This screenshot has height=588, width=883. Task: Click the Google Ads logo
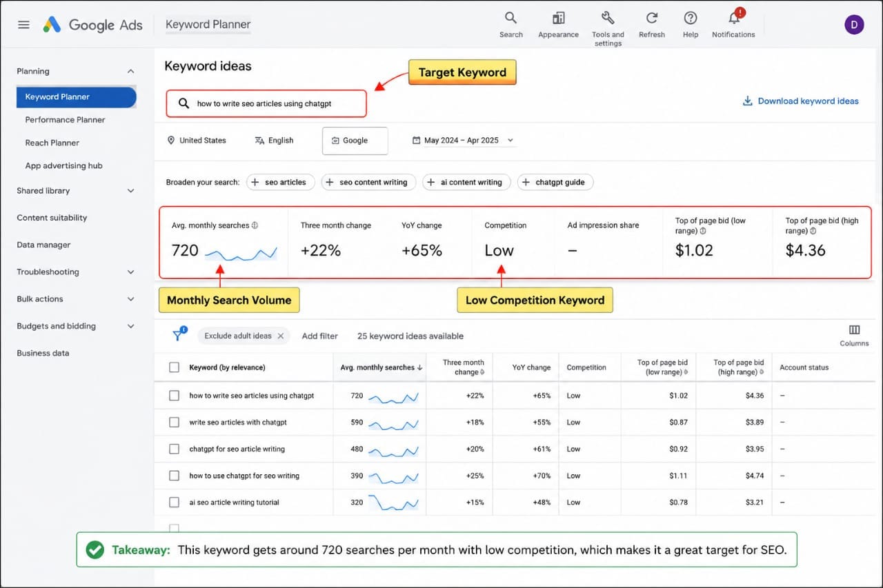click(92, 25)
